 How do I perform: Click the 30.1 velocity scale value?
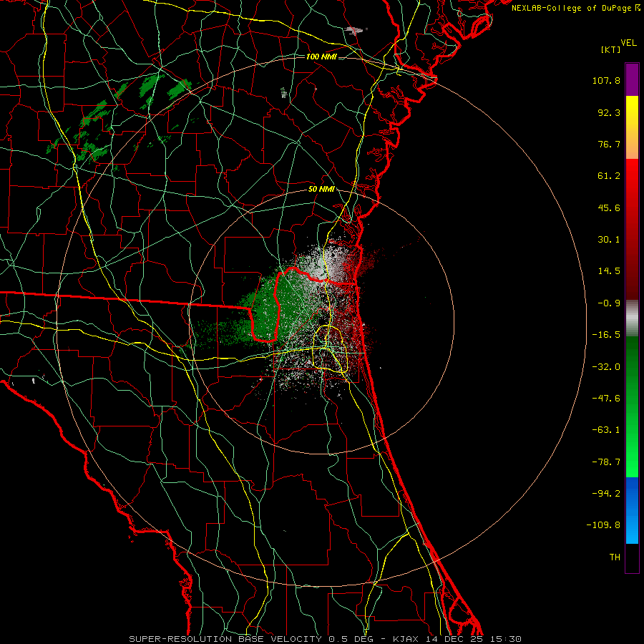(609, 240)
